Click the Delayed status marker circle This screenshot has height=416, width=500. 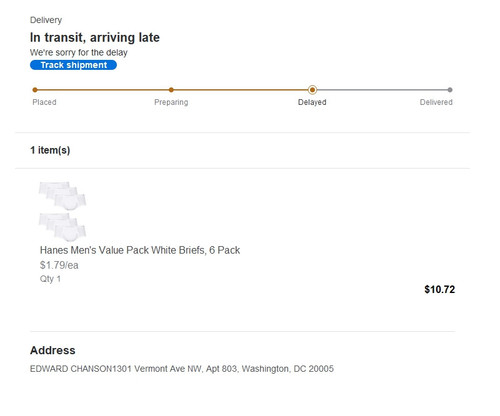point(312,90)
